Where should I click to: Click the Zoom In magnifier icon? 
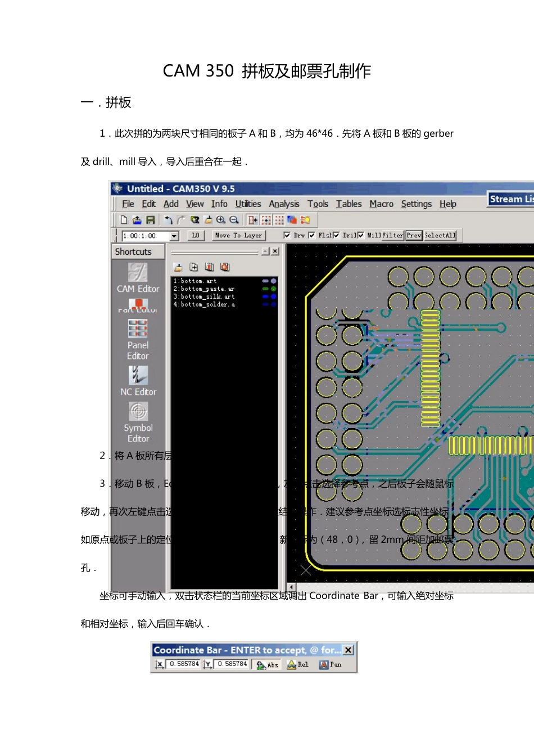(221, 220)
